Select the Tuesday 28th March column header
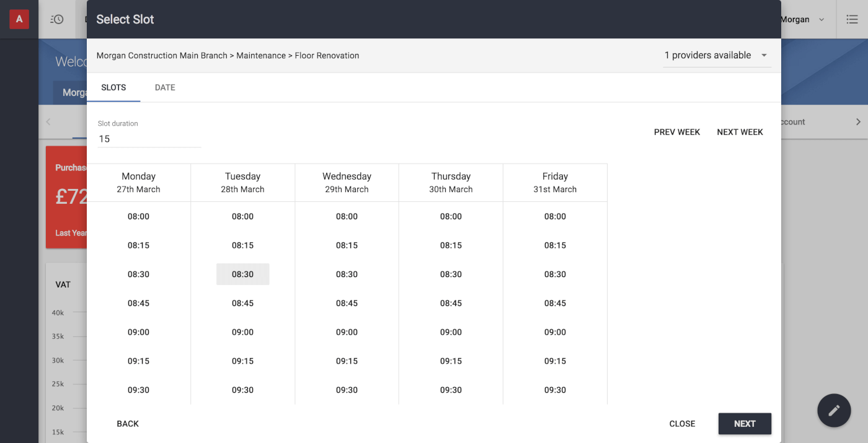The height and width of the screenshot is (443, 868). [243, 183]
